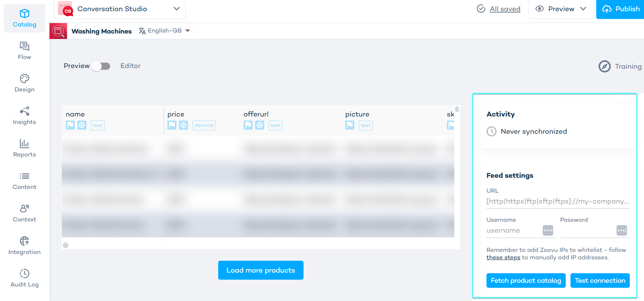Open the Flow section
Image resolution: width=644 pixels, height=301 pixels.
pos(24,51)
